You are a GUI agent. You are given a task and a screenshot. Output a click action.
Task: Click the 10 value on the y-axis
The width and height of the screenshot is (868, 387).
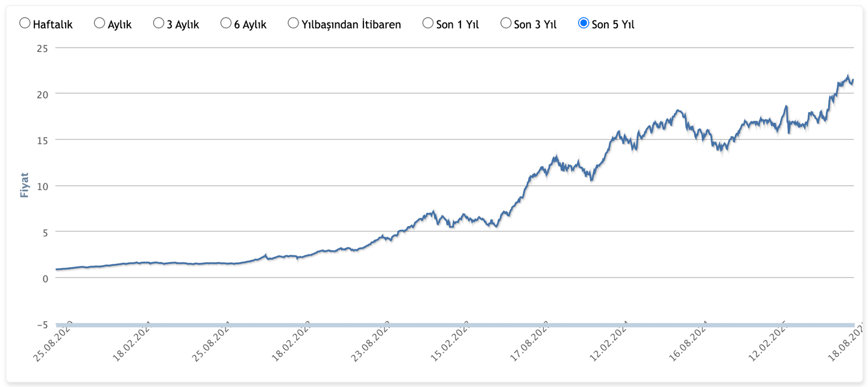[42, 186]
